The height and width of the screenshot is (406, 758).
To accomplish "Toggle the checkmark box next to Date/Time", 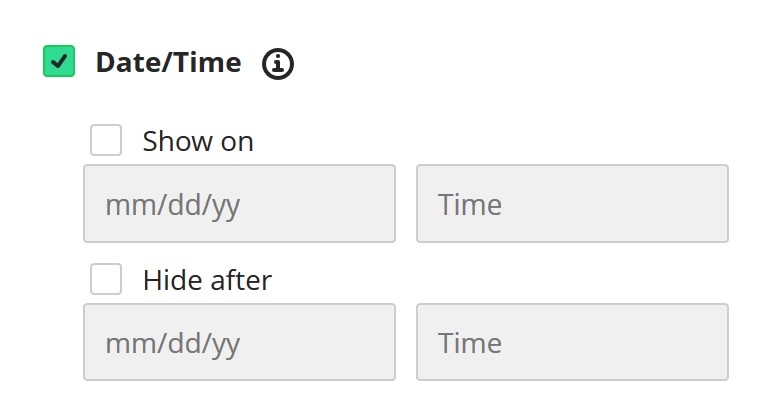I will 59,61.
